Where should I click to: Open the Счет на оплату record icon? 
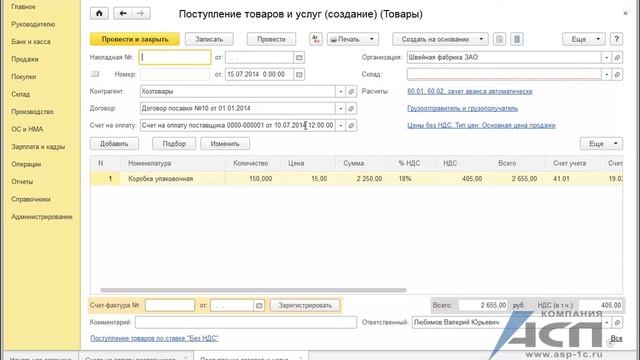click(x=351, y=125)
